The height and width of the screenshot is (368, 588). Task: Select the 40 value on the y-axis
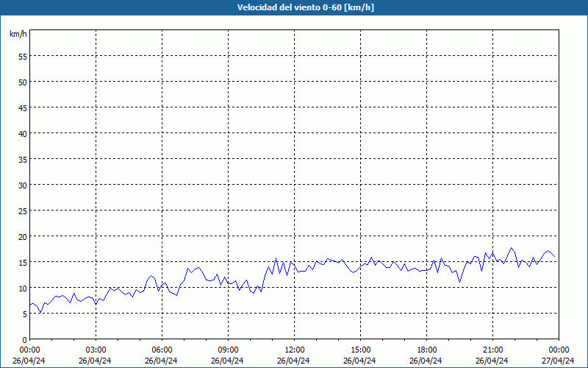23,134
